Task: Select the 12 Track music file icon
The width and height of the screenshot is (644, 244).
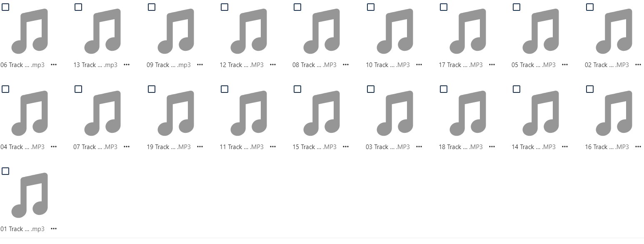Action: [249, 31]
